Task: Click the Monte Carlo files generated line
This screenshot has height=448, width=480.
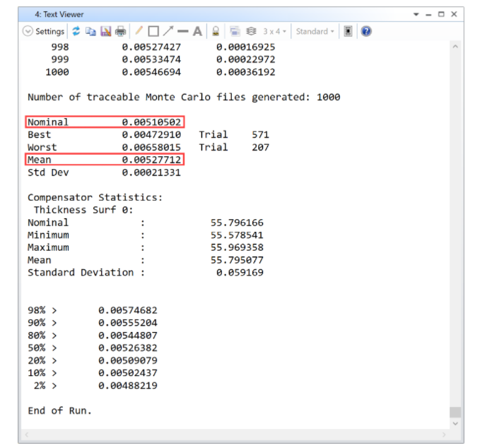Action: coord(184,97)
